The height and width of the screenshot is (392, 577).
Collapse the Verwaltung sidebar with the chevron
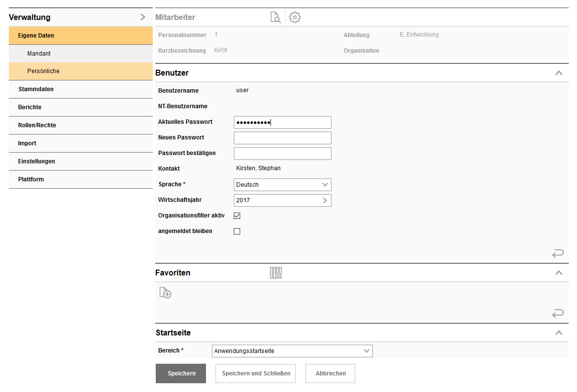pos(143,17)
